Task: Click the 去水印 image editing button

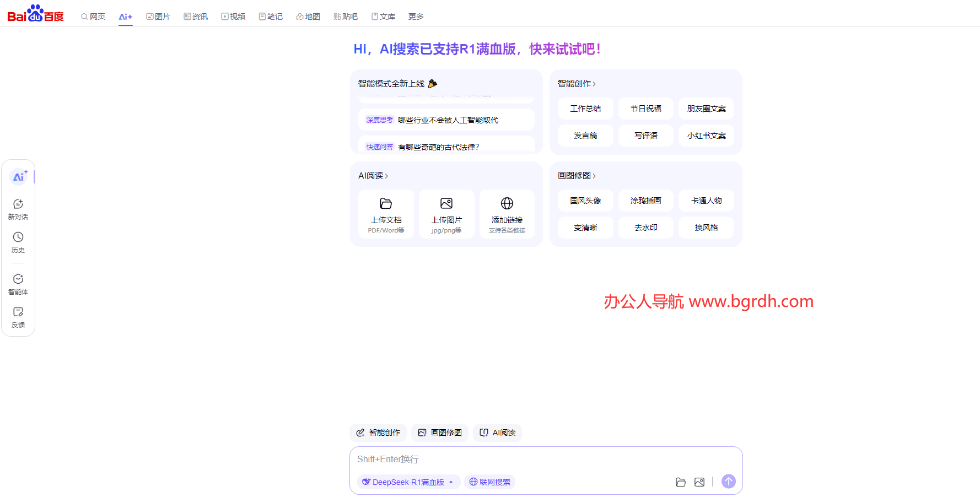Action: tap(645, 227)
